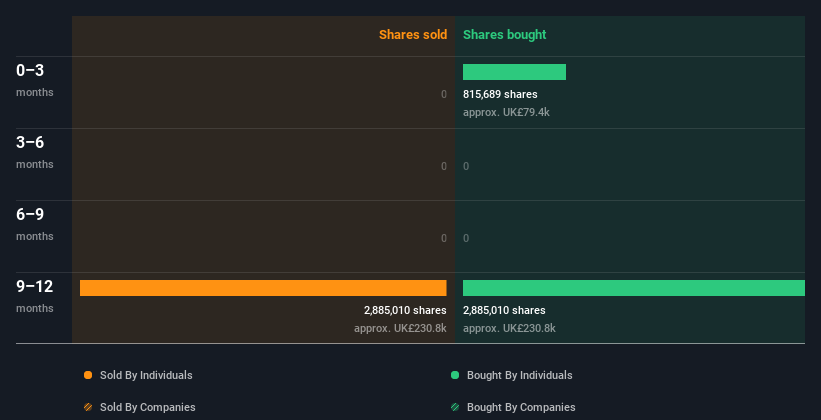Click the Shares sold column header
Screen dimensions: 821x420
point(413,35)
